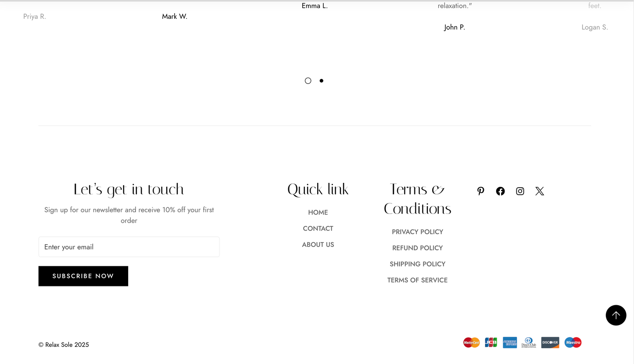
Task: Click the MasterCard payment icon
Action: [472, 343]
